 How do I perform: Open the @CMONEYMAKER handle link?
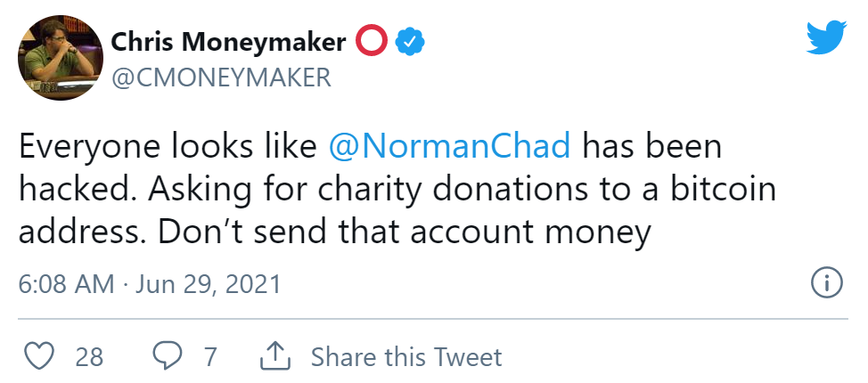pos(220,77)
